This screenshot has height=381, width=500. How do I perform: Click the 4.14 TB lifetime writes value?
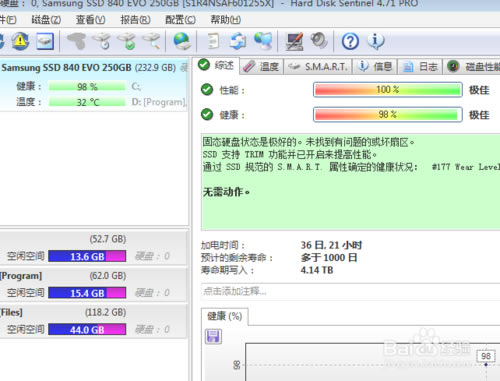pyautogui.click(x=317, y=270)
